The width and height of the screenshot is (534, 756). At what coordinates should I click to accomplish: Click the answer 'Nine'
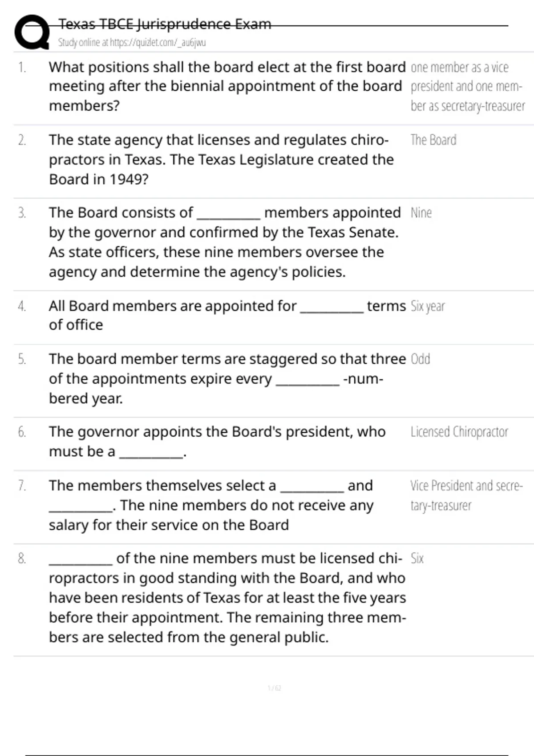(x=421, y=213)
